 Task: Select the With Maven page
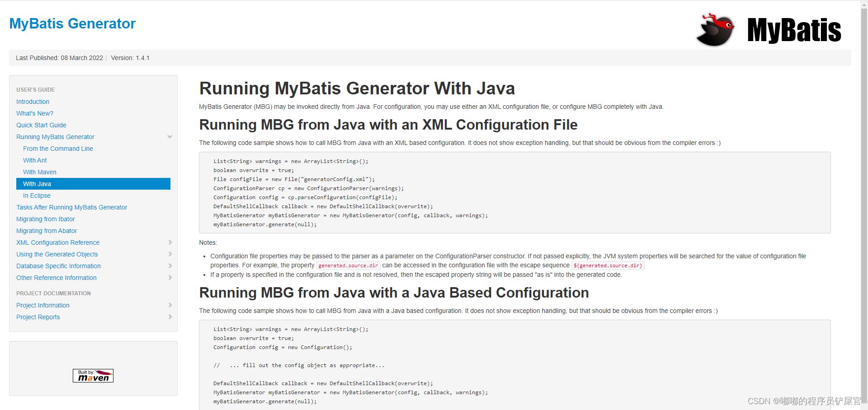[40, 172]
